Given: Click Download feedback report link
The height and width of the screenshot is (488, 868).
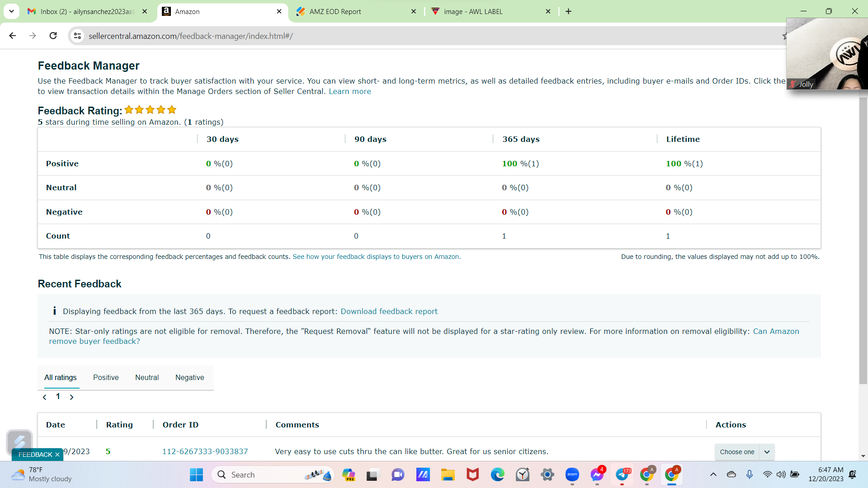Looking at the screenshot, I should pyautogui.click(x=389, y=311).
